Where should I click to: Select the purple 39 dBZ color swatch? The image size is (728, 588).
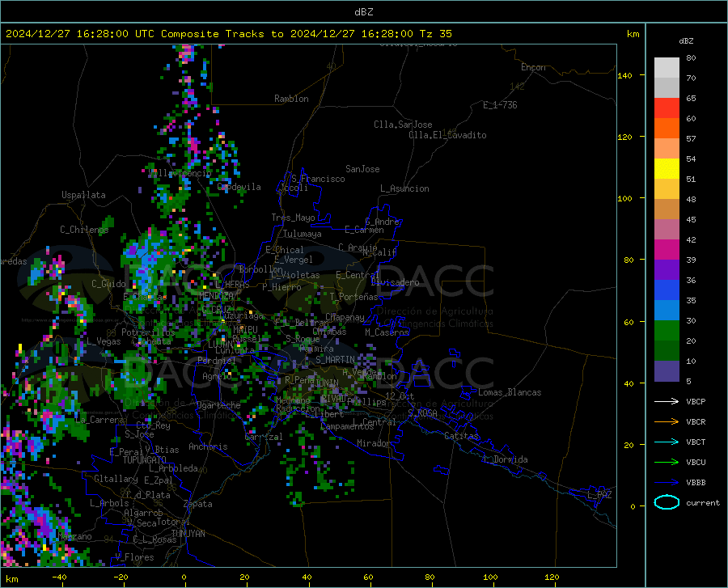[x=667, y=270]
